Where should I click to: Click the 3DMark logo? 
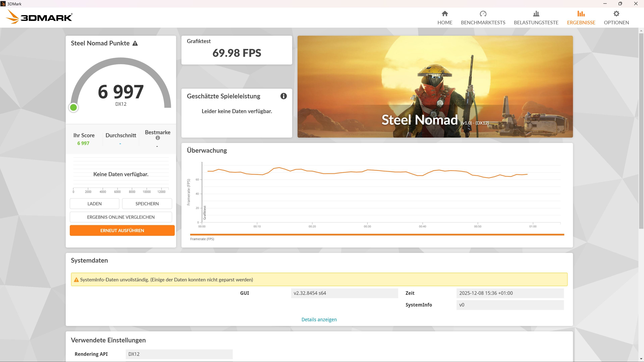click(39, 17)
